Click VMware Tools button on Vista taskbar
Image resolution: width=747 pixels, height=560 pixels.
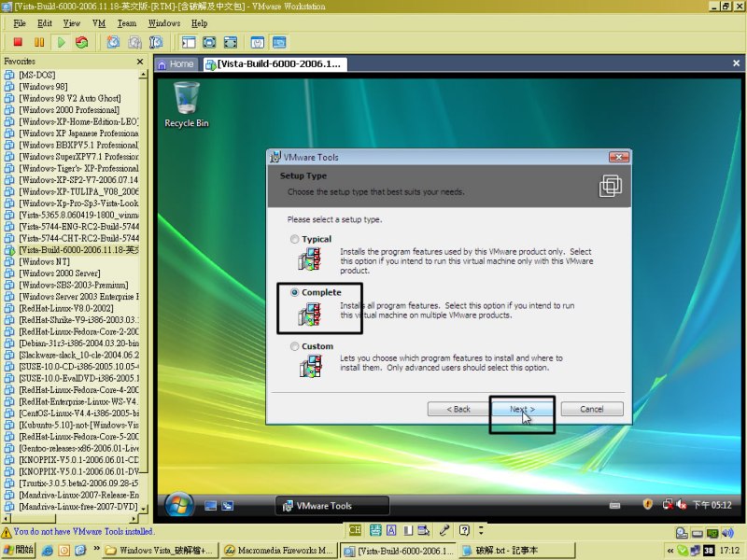point(332,506)
